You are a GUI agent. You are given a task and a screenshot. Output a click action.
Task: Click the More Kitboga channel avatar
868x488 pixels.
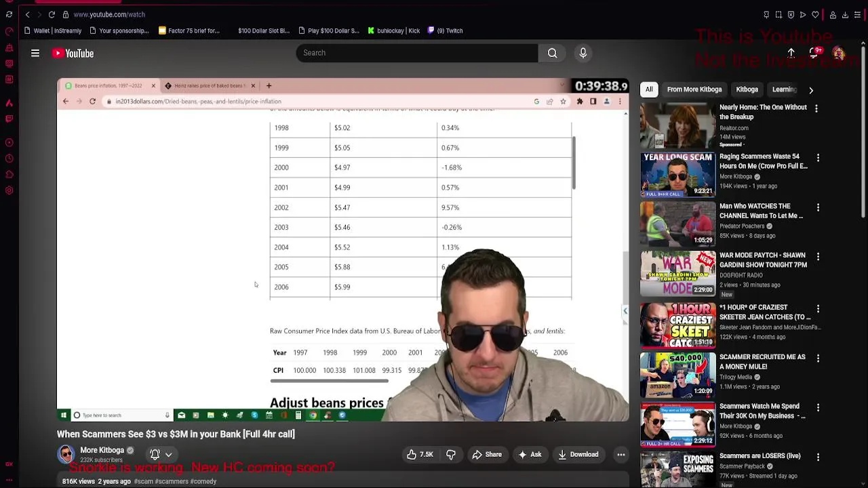[x=66, y=454]
